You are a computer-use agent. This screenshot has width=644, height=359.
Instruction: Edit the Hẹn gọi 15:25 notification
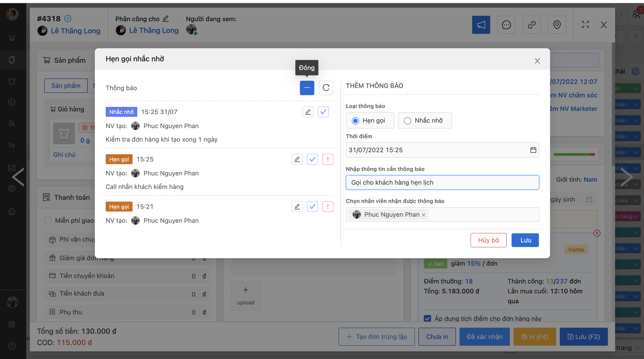click(x=297, y=159)
